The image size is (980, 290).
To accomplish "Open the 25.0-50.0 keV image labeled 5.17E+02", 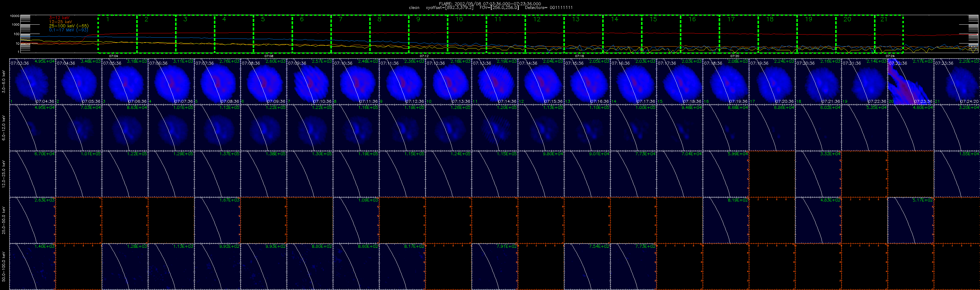I will [x=911, y=220].
